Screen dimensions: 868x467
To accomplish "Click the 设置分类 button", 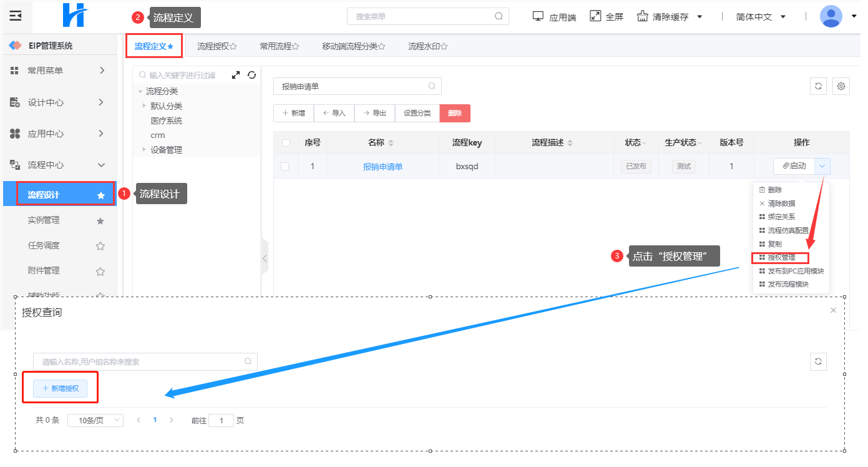I will point(417,113).
